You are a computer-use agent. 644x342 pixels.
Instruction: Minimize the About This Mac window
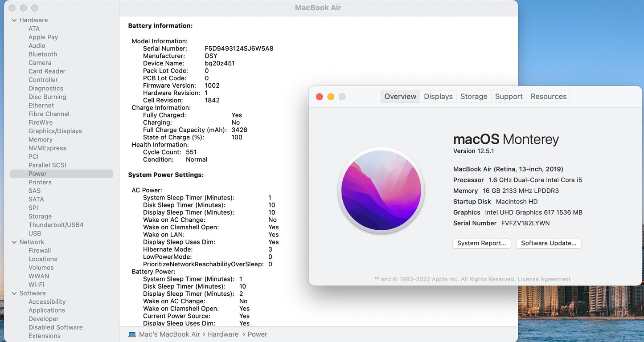coord(331,97)
